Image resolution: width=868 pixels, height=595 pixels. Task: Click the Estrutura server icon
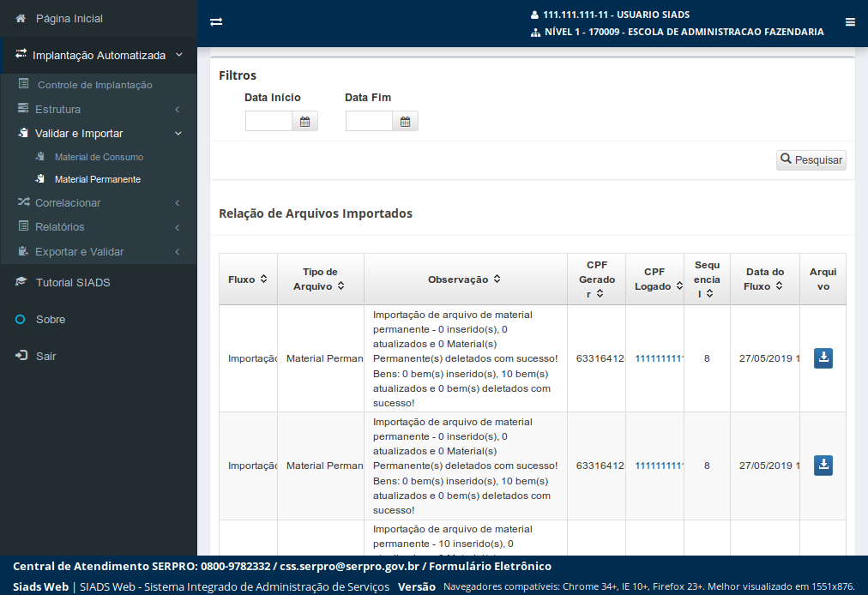[x=23, y=109]
